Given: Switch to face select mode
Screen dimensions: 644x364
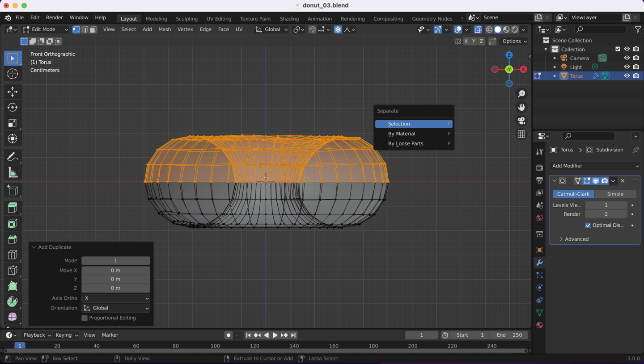Looking at the screenshot, I should point(93,29).
